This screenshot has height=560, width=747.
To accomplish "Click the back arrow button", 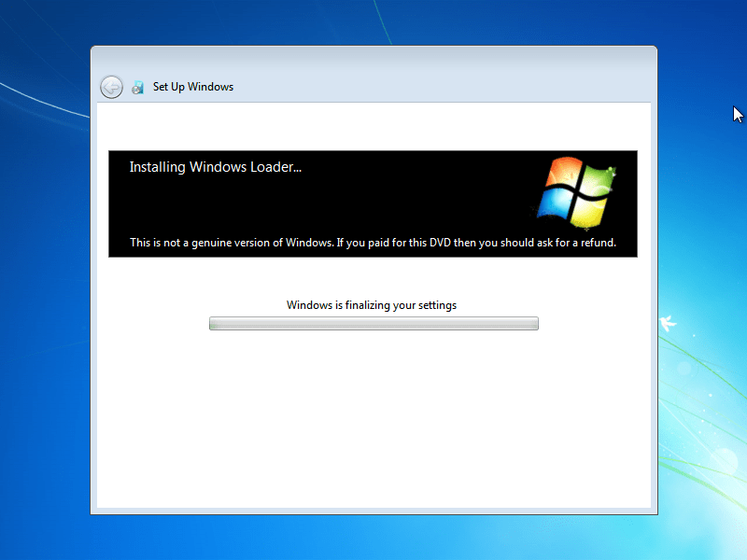I will pyautogui.click(x=111, y=87).
